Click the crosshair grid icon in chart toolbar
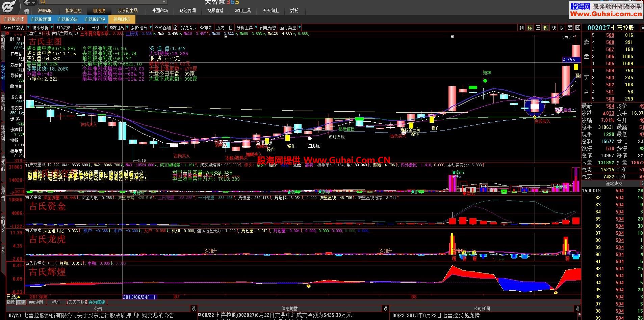This screenshot has height=320, width=644. (538, 28)
